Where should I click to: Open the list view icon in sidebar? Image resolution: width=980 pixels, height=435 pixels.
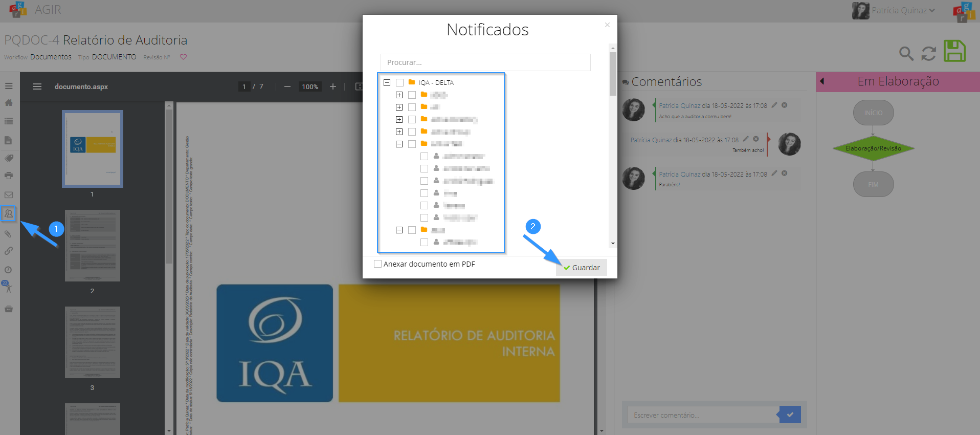(x=9, y=121)
